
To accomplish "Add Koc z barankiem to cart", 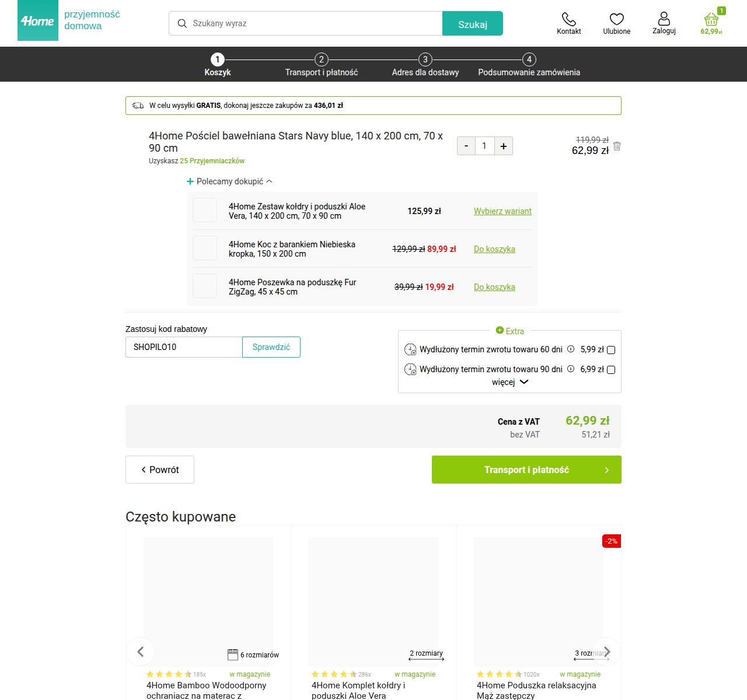I will click(x=494, y=249).
